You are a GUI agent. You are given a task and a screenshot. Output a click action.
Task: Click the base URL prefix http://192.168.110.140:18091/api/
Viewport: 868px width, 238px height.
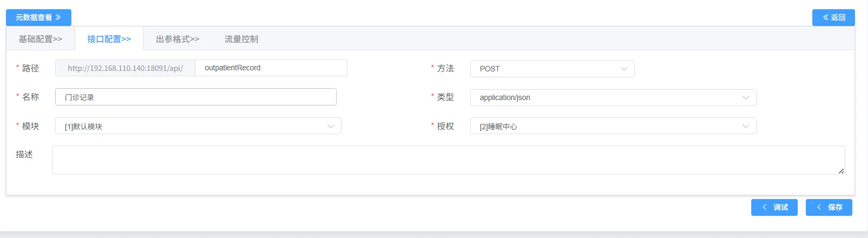tap(125, 68)
